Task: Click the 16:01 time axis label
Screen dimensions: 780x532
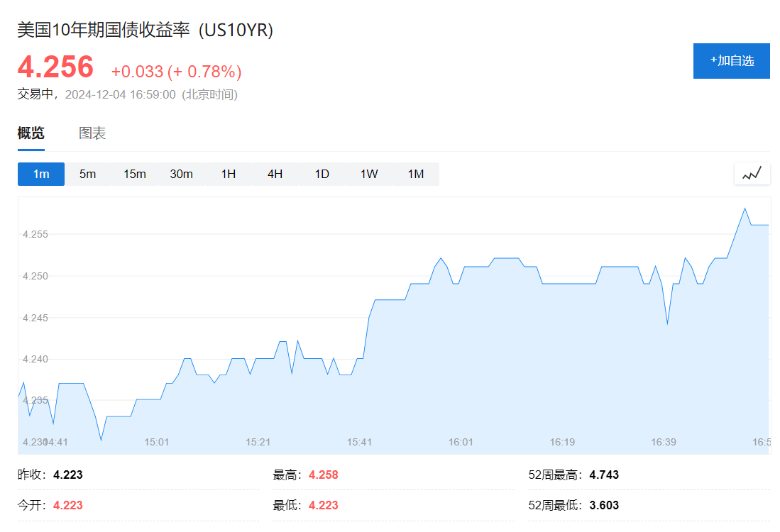Action: point(461,442)
